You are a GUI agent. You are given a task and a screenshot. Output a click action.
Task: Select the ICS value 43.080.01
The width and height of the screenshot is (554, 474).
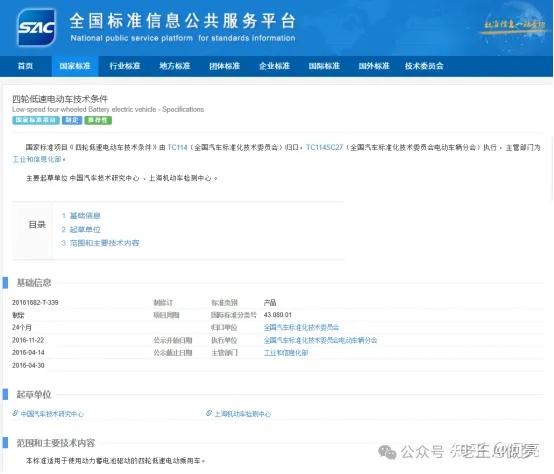coord(278,315)
